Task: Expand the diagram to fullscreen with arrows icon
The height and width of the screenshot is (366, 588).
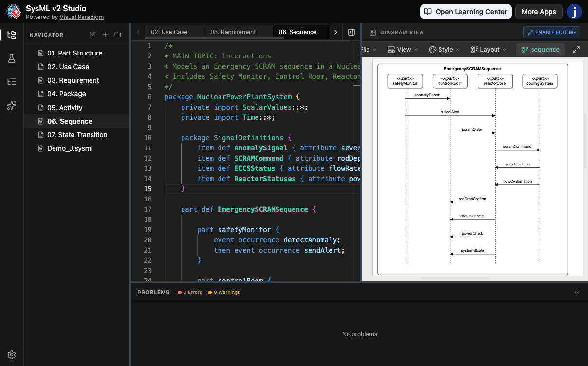Action: (576, 49)
